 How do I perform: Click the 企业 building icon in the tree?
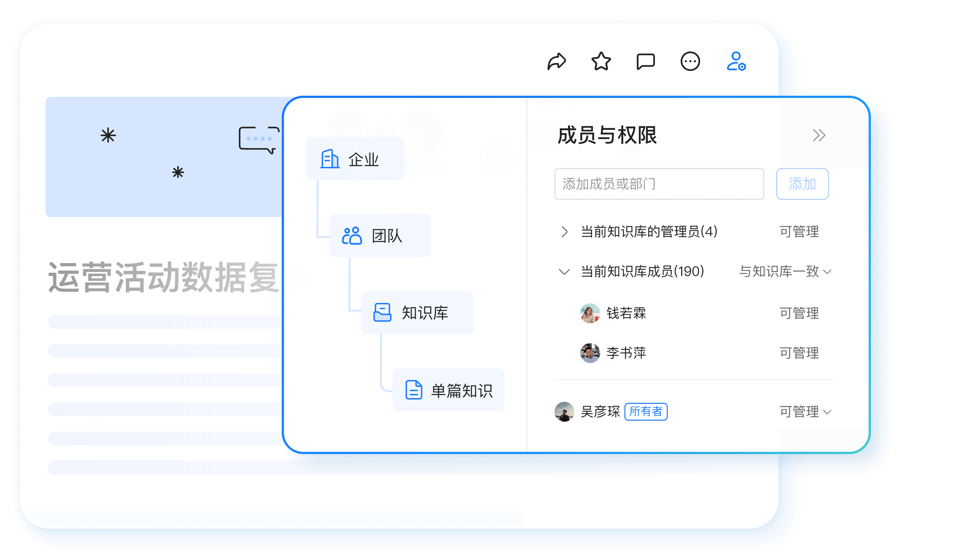point(330,159)
